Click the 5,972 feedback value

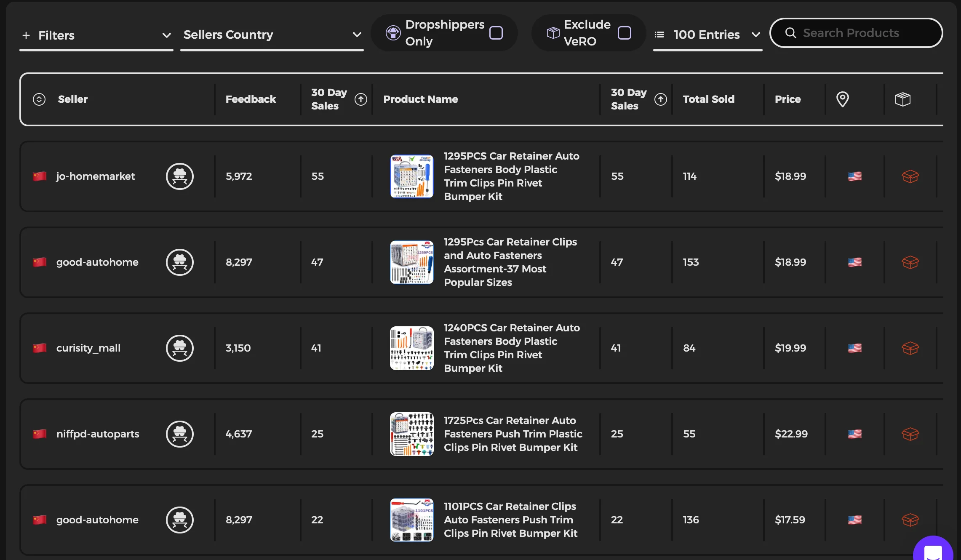click(239, 176)
